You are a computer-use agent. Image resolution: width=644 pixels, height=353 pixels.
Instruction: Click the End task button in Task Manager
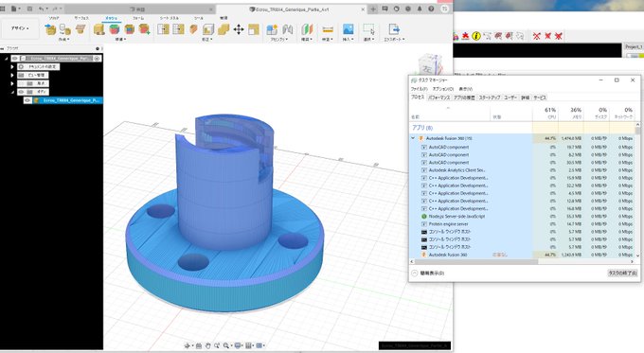pos(622,273)
